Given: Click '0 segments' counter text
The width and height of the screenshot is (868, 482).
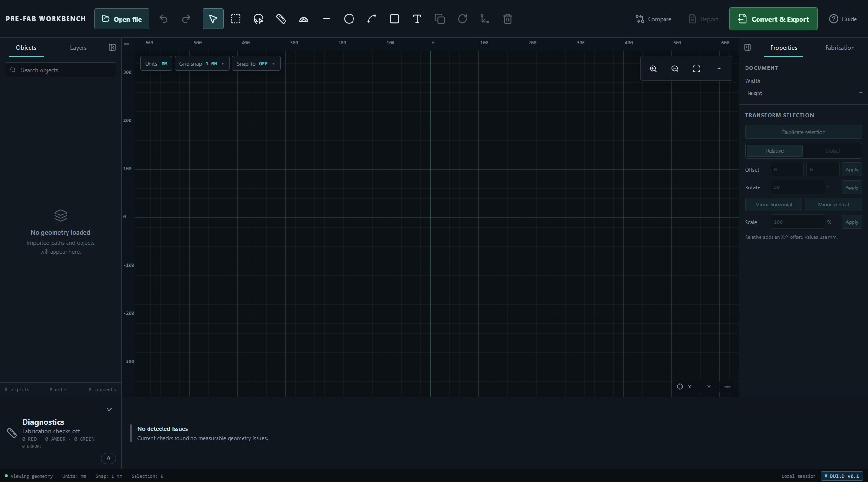Looking at the screenshot, I should pyautogui.click(x=102, y=390).
